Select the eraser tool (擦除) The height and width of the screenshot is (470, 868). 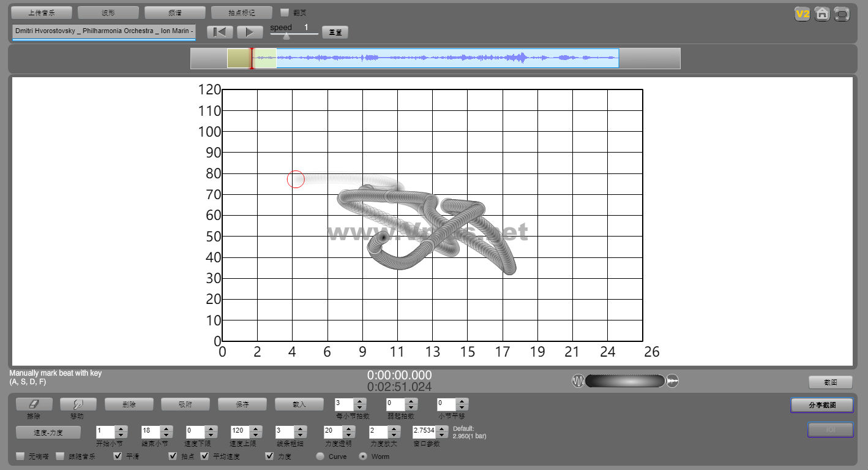point(34,404)
